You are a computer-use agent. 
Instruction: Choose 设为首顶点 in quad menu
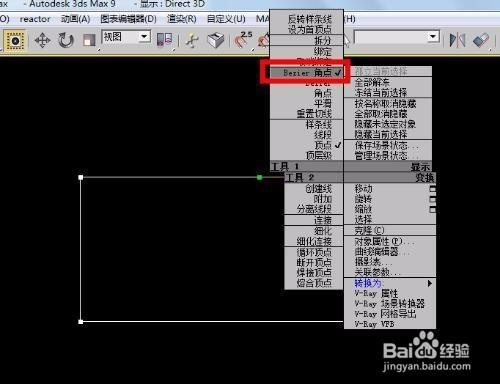tap(310, 30)
